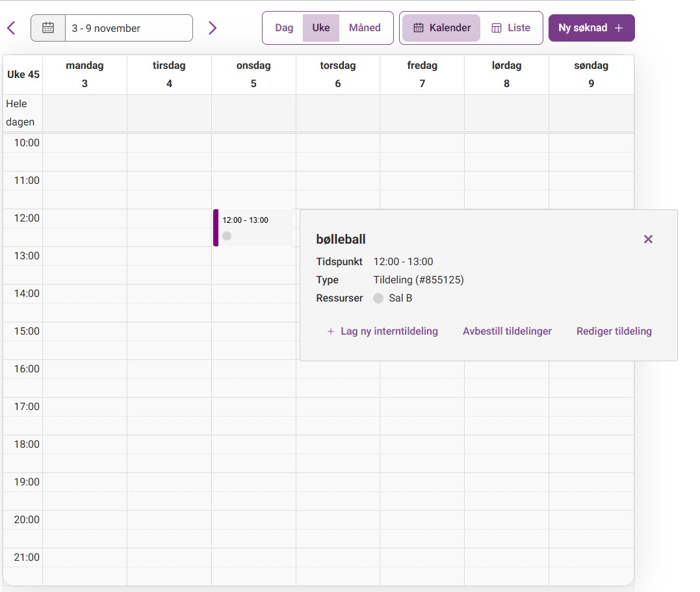
Task: Click the gray dot in the Wednesday event
Action: (227, 236)
